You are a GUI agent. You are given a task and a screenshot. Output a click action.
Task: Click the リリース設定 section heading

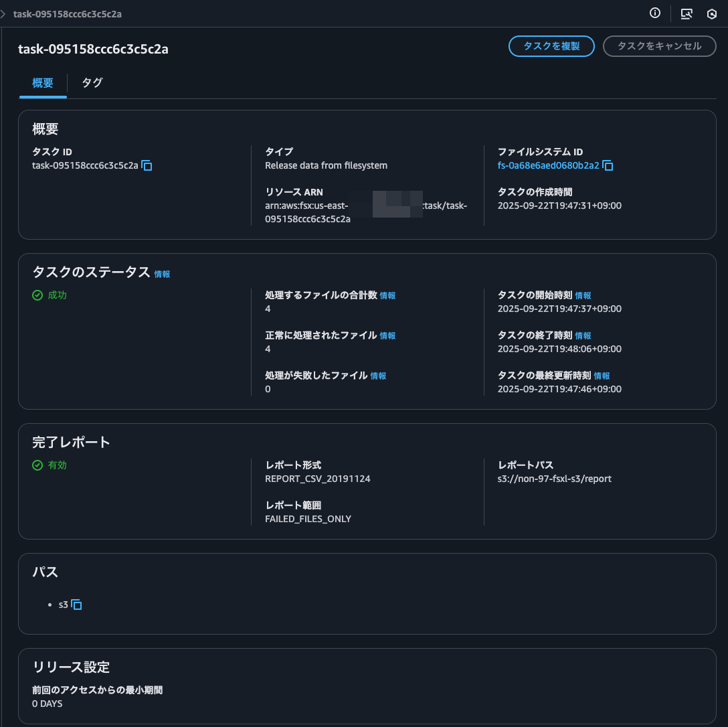coord(71,667)
